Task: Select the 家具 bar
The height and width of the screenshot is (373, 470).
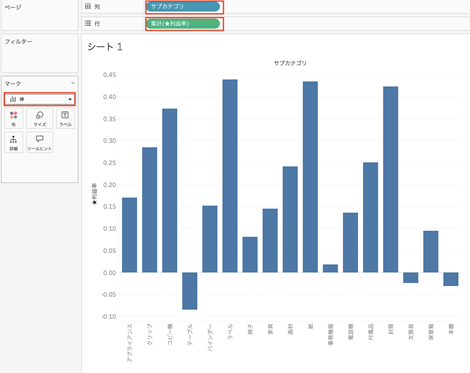Action: [x=270, y=241]
